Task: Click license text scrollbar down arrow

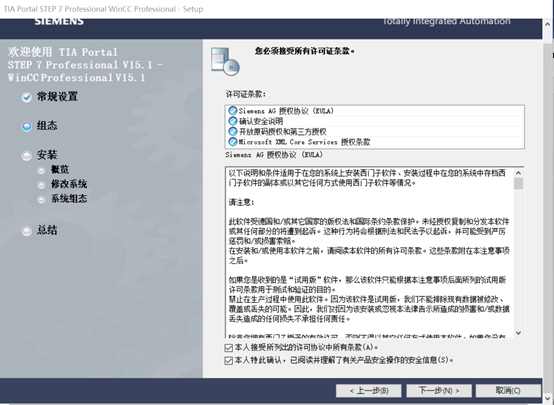Action: [518, 333]
